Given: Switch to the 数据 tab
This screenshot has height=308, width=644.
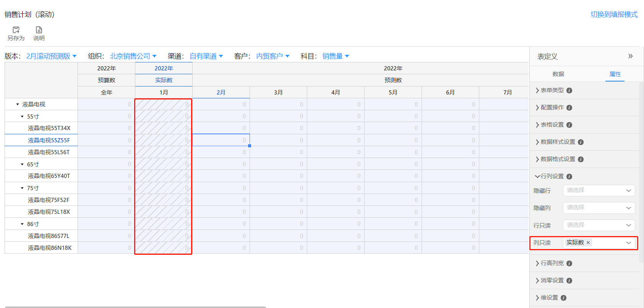Looking at the screenshot, I should (x=558, y=74).
